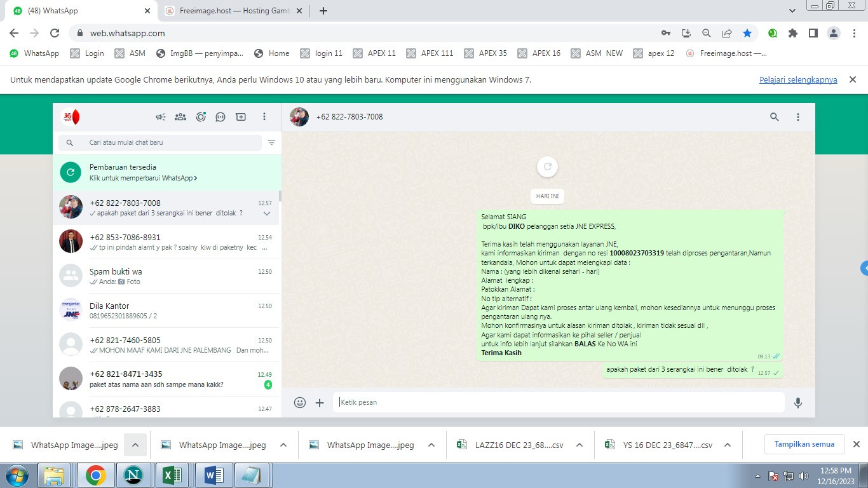Expand options for YS 16 DEC csv download
The height and width of the screenshot is (488, 868).
click(x=728, y=445)
